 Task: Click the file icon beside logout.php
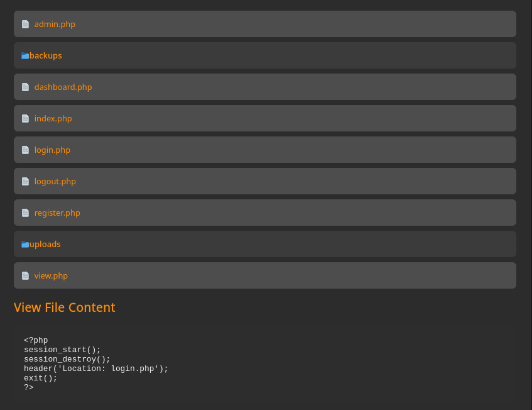point(26,181)
